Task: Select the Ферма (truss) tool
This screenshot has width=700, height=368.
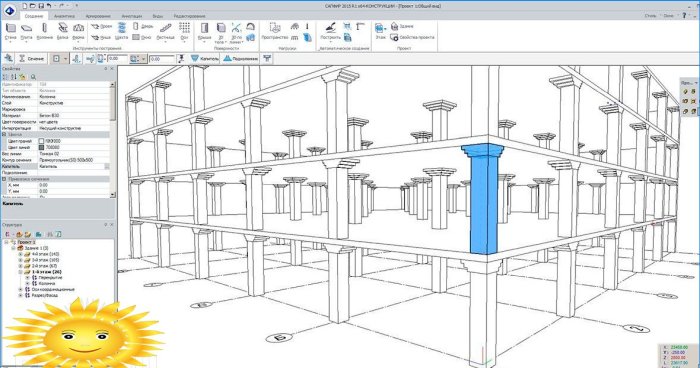Action: tap(78, 31)
